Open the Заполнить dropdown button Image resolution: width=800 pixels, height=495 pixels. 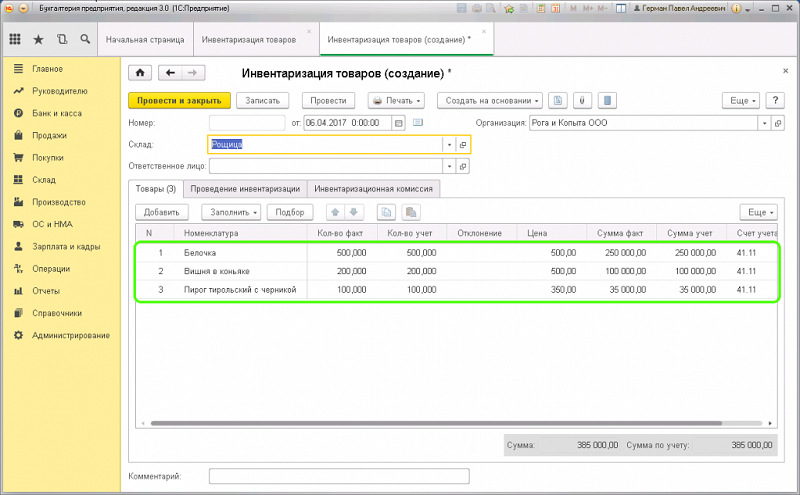231,212
